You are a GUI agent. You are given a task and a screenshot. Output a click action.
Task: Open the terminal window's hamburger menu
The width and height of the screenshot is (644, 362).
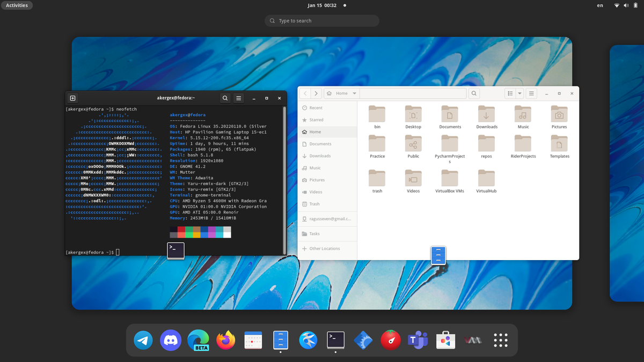[239, 98]
